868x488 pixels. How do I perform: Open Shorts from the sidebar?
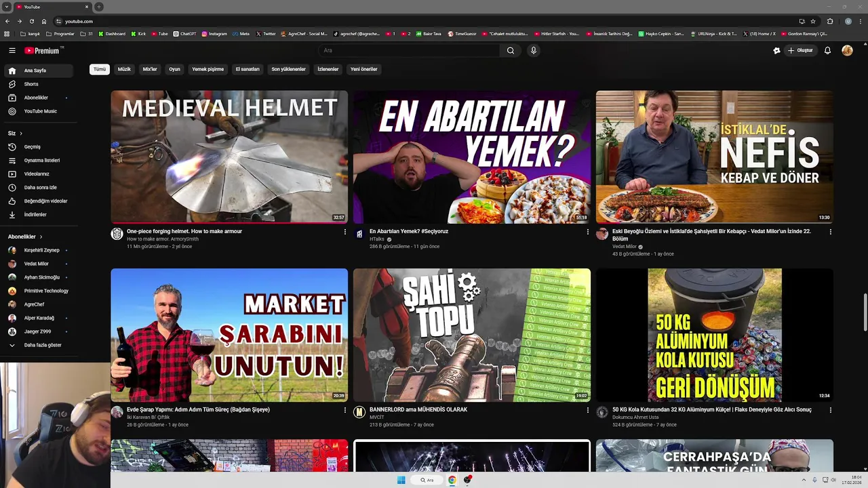(x=38, y=84)
